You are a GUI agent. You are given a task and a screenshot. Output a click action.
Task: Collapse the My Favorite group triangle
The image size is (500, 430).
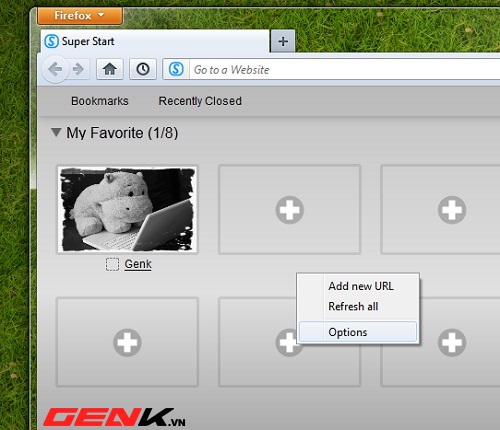56,132
